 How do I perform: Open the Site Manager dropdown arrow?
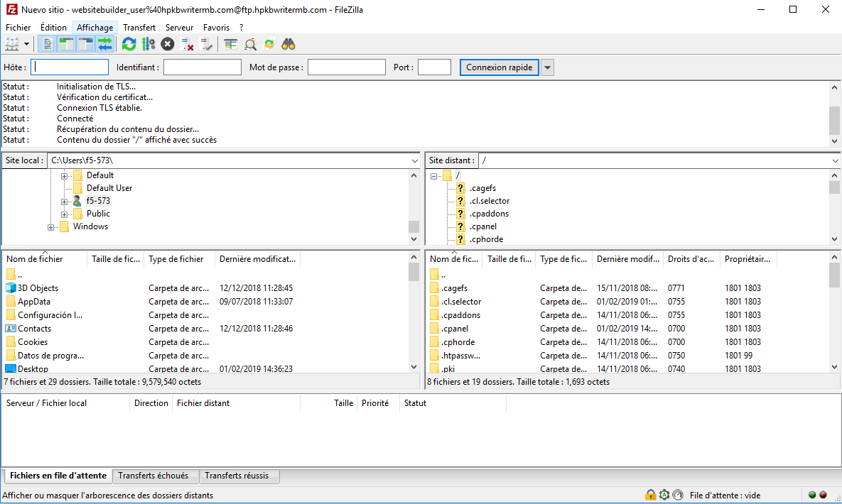pos(26,44)
